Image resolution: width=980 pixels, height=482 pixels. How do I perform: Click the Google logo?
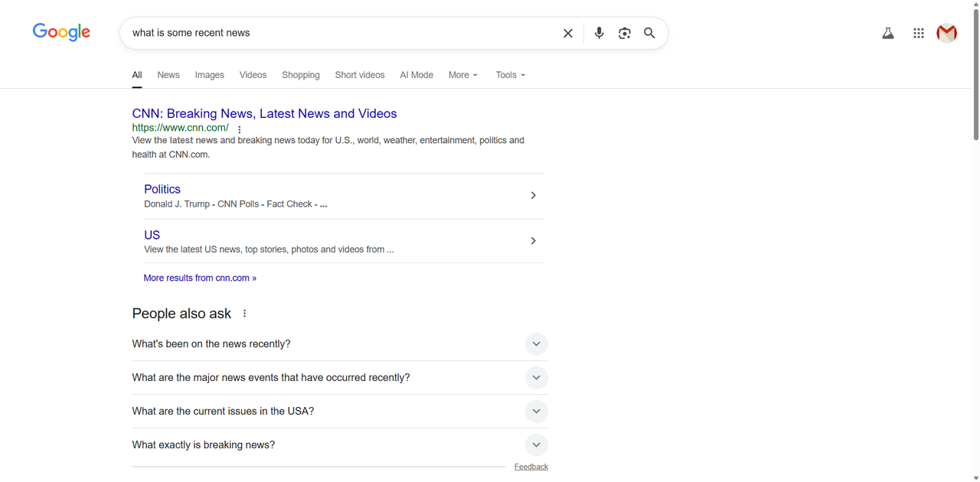click(x=61, y=32)
